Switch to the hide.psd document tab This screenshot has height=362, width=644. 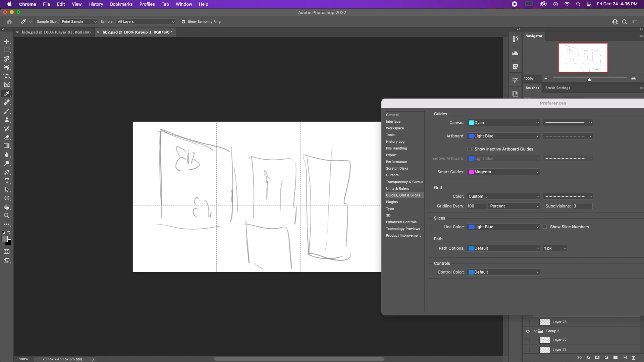pyautogui.click(x=56, y=32)
